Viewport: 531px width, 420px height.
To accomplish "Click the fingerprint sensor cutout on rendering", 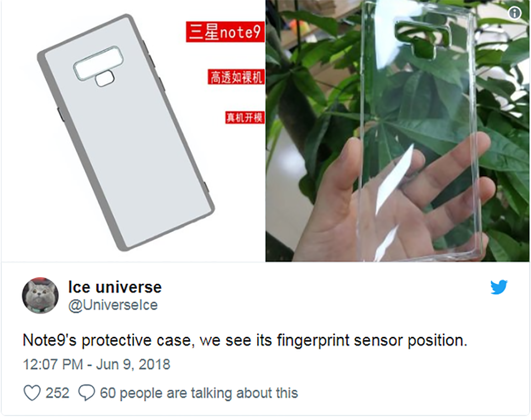I will [105, 79].
